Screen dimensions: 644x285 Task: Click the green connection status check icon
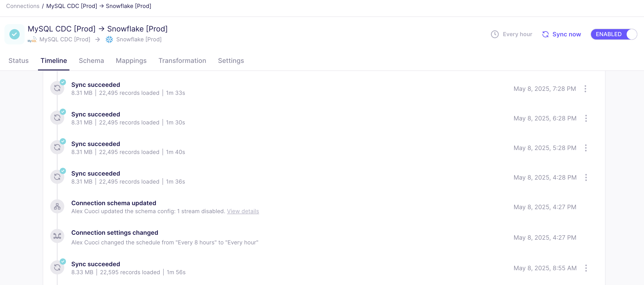pos(15,34)
